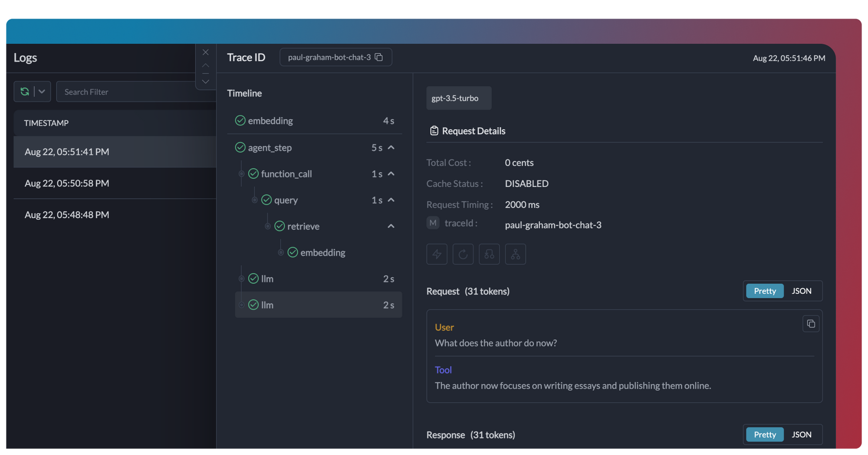
Task: Copy the paul-graham-bot-chat-3 trace ID
Action: point(379,57)
